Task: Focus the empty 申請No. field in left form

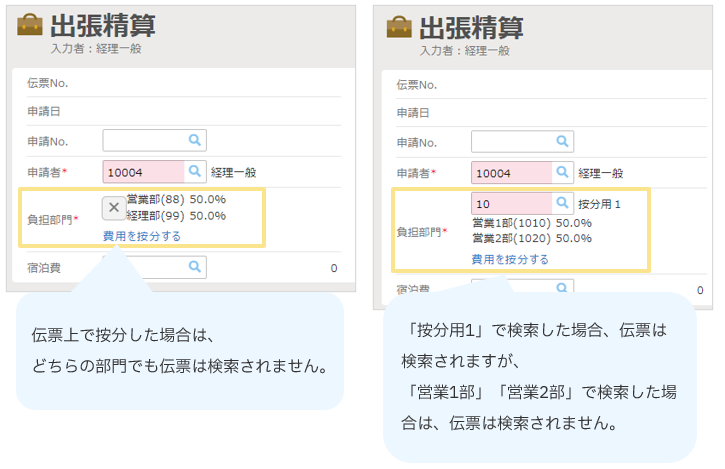Action: 145,140
